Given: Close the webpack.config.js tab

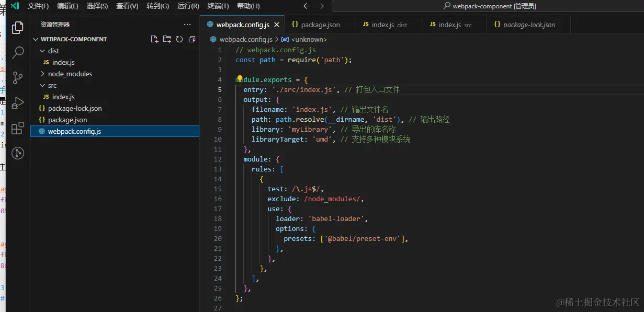Looking at the screenshot, I should [277, 25].
